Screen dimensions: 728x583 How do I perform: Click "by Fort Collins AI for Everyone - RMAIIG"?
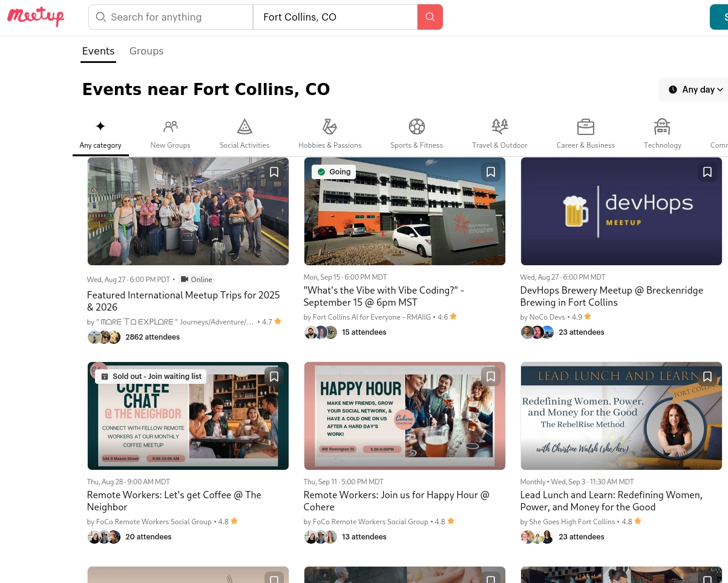tap(367, 317)
